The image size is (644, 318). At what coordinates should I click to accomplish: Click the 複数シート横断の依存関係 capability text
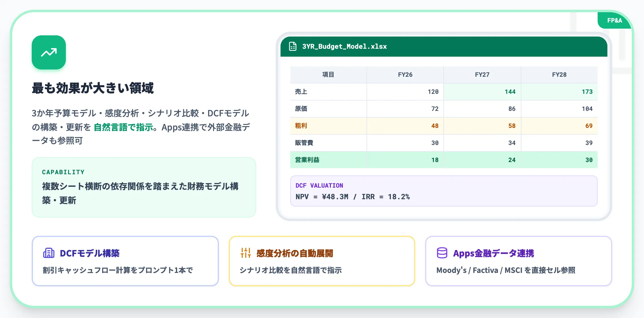(140, 193)
